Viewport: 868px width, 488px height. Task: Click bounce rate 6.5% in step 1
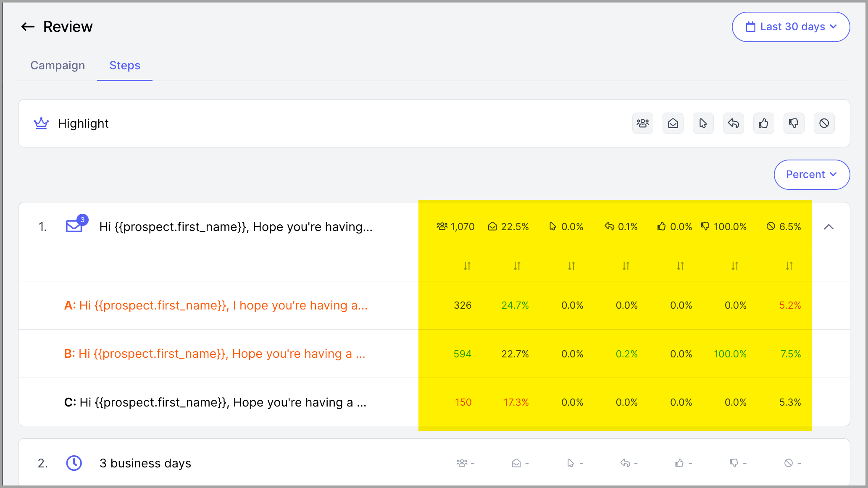(x=790, y=227)
